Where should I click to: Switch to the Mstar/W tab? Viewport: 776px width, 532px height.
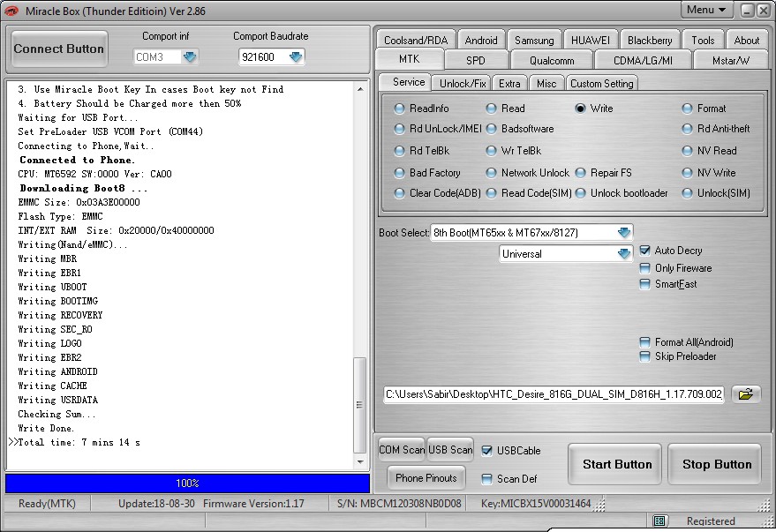pyautogui.click(x=731, y=60)
